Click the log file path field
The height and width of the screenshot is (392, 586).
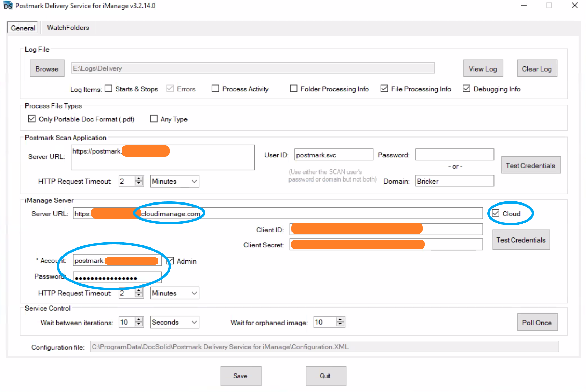(x=253, y=68)
